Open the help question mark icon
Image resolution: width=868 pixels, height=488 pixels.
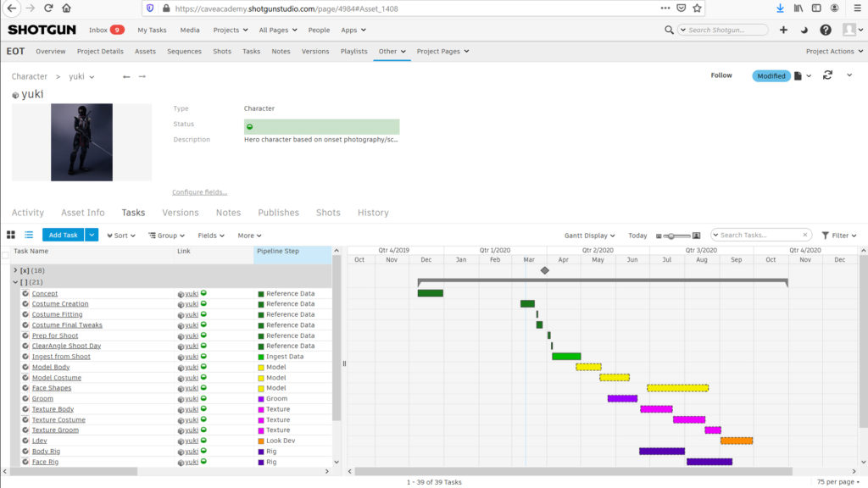tap(826, 30)
